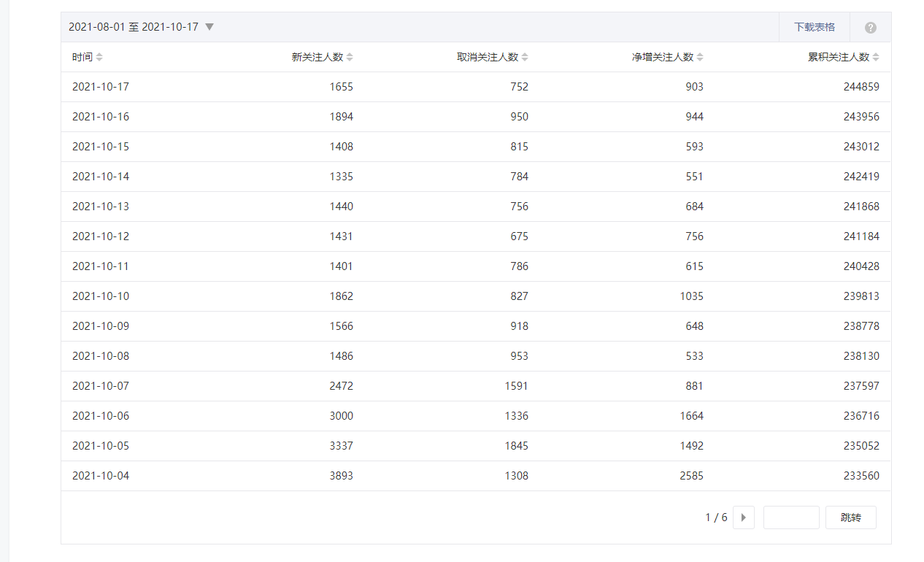Click the 下载表格 button
The image size is (924, 562).
pos(814,27)
